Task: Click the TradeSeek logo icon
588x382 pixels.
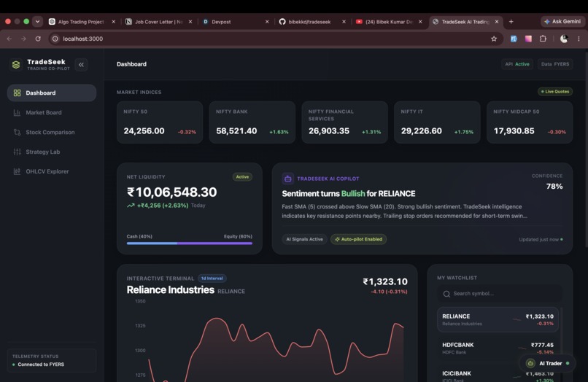Action: pos(16,64)
